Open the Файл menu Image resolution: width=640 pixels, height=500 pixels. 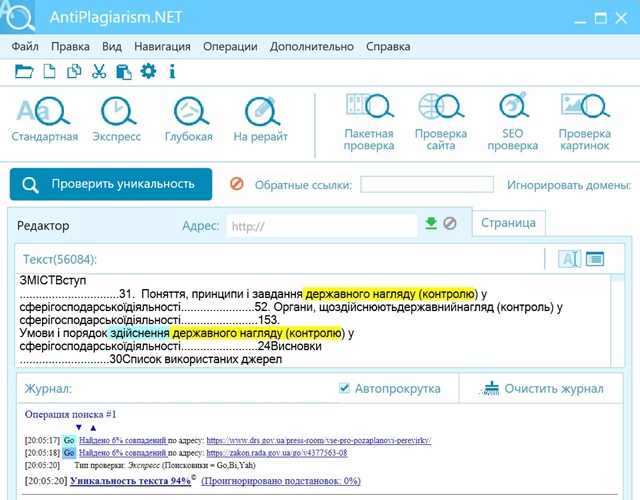pos(25,47)
